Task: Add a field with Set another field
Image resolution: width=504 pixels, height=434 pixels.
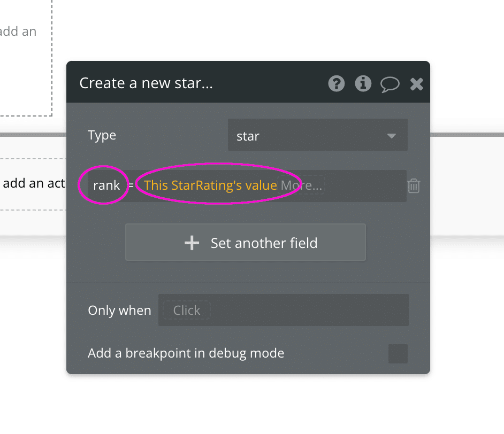Action: point(246,242)
